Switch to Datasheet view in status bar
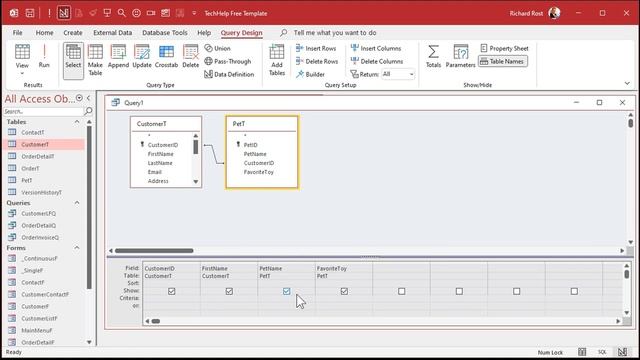Viewport: 640px width, 360px height. click(582, 352)
